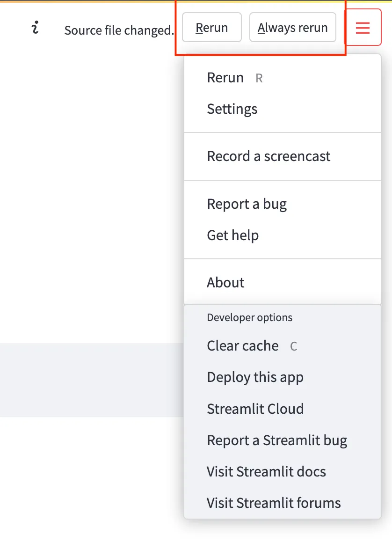This screenshot has width=392, height=557.
Task: Click the 'Source file changed.' status text
Action: tap(119, 30)
